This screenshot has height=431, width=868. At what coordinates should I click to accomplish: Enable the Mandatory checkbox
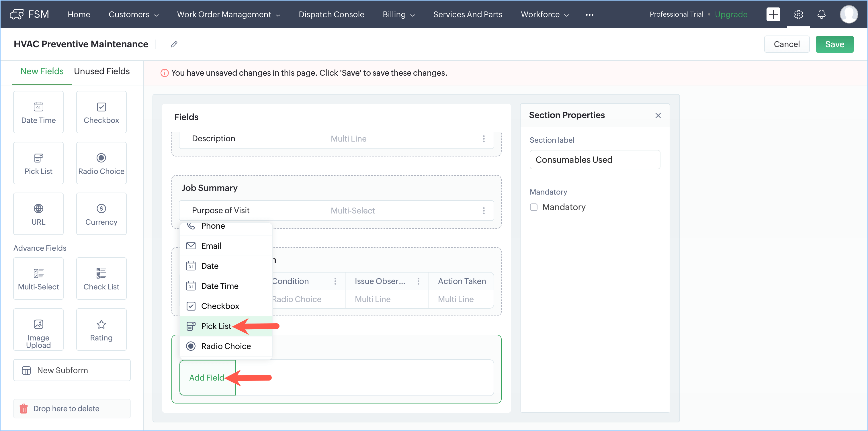(534, 207)
